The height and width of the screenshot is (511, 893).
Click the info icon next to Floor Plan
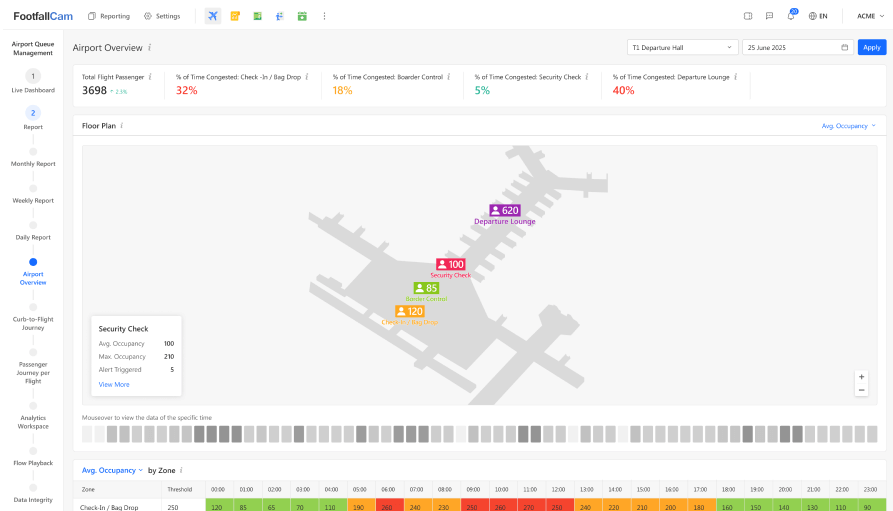122,126
